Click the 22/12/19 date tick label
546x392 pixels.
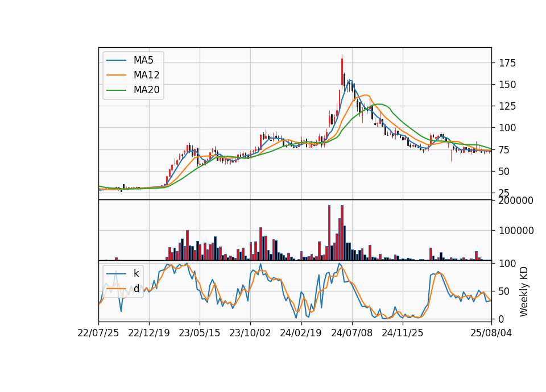(149, 333)
